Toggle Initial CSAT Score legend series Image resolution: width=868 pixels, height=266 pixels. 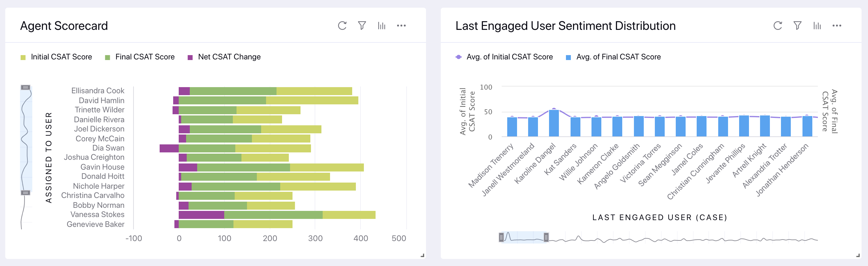56,57
